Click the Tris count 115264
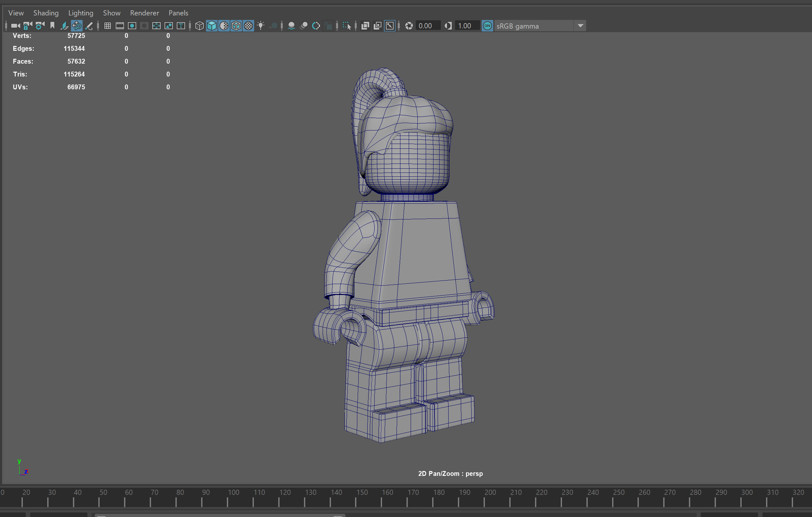The image size is (812, 517). 74,74
